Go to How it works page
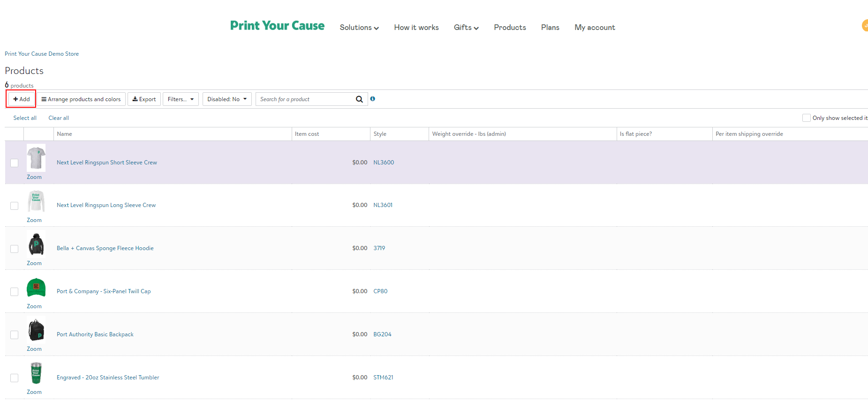Image resolution: width=868 pixels, height=400 pixels. [416, 28]
